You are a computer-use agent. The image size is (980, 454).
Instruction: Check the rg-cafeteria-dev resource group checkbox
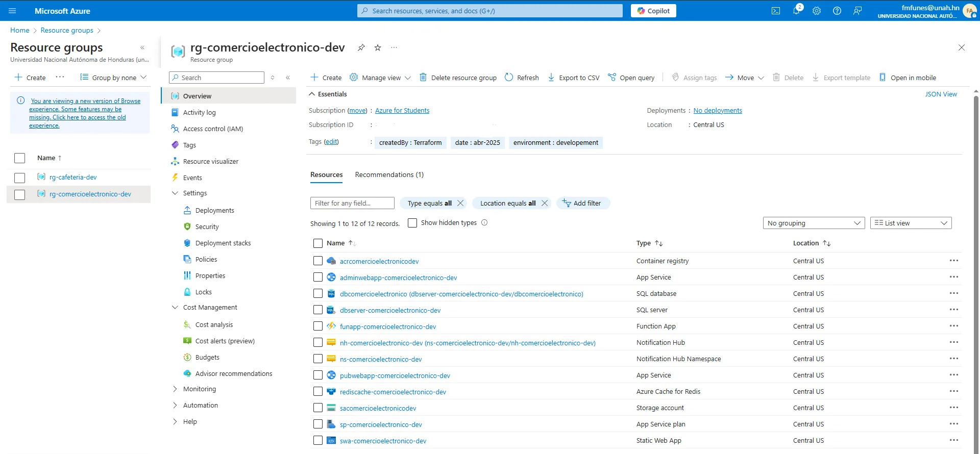coord(20,178)
